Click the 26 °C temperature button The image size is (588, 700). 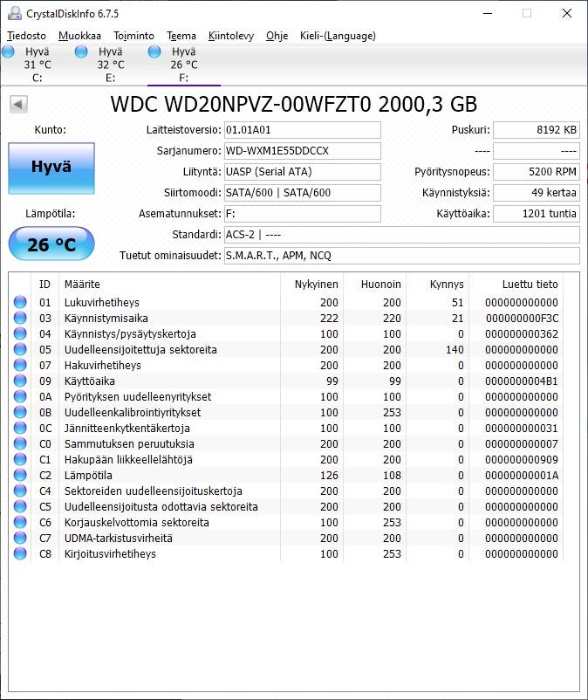(51, 244)
